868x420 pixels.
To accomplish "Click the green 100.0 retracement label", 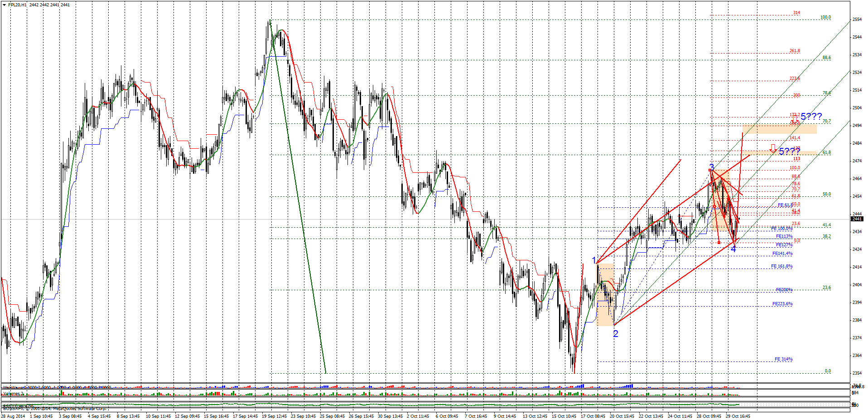I will click(x=825, y=17).
